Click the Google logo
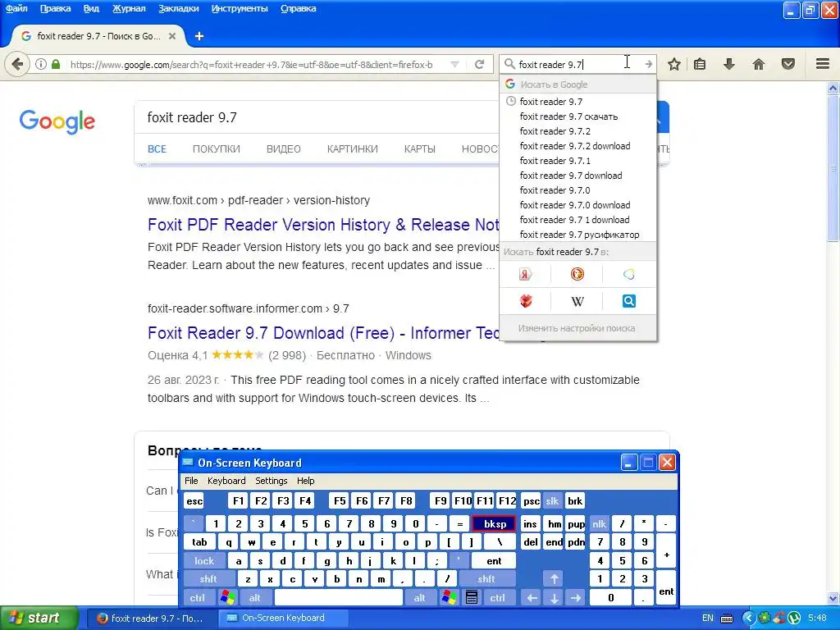This screenshot has height=630, width=840. tap(57, 121)
